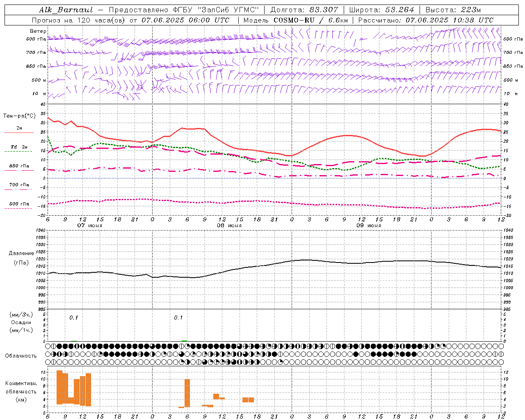Click the 0.1 precipitation value on 08 июня
The width and height of the screenshot is (525, 420).
click(x=178, y=318)
